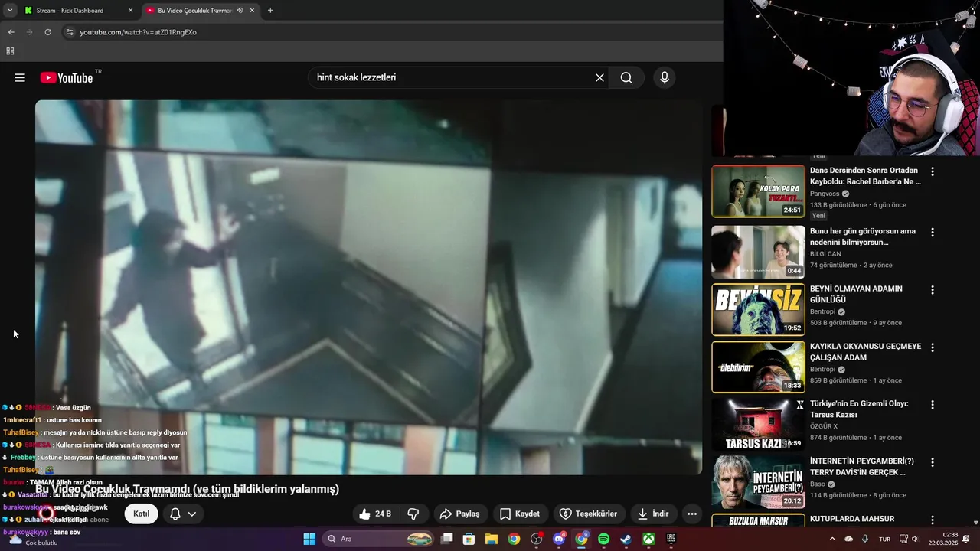Open Spotify from the taskbar
This screenshot has width=980, height=551.
pos(603,539)
